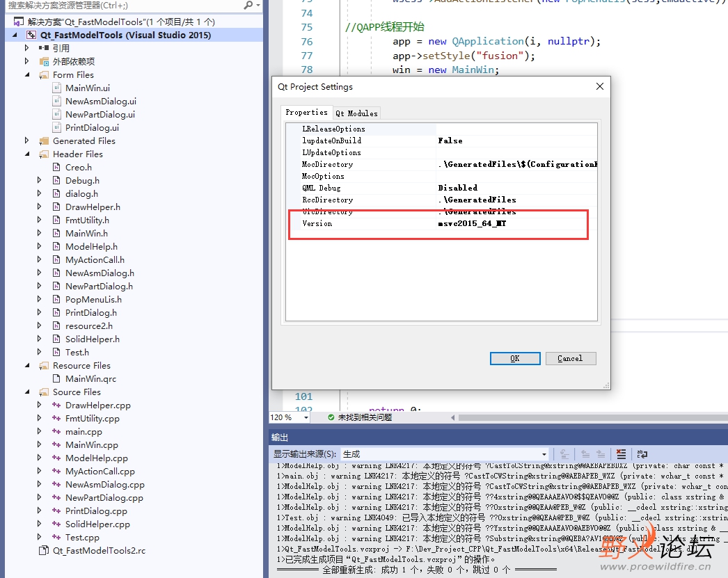Image resolution: width=728 pixels, height=578 pixels.
Task: Select SolidHelper.cpp in Source Files
Action: (x=97, y=524)
